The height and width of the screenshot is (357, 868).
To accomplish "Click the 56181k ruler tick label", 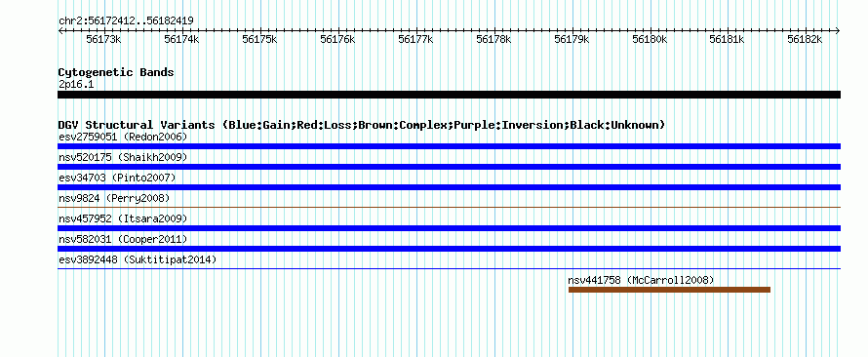I will [728, 40].
